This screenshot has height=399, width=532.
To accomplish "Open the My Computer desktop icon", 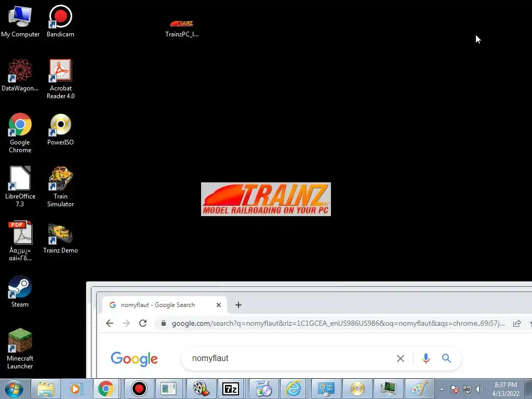I will (20, 21).
